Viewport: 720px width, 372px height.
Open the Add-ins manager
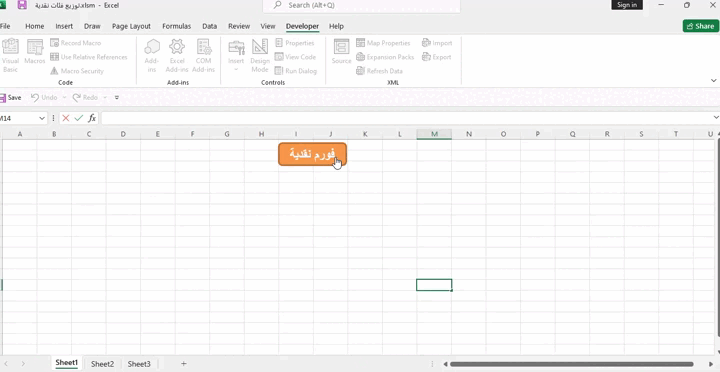coord(152,56)
